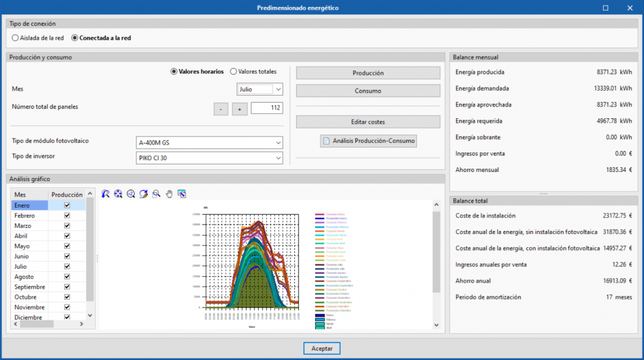The width and height of the screenshot is (644, 360).
Task: Expand the 'Tipo de módulo fotovoltaico' dropdown
Action: 278,142
